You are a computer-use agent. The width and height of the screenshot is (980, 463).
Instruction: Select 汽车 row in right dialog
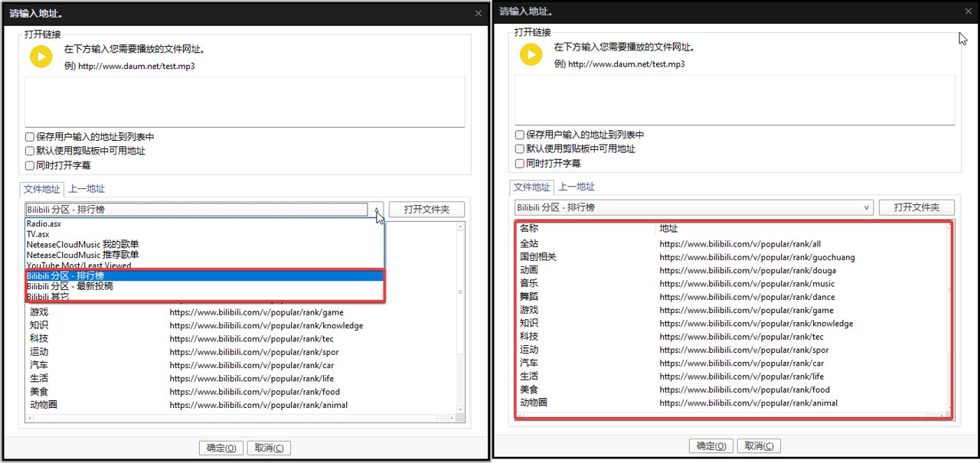(732, 363)
